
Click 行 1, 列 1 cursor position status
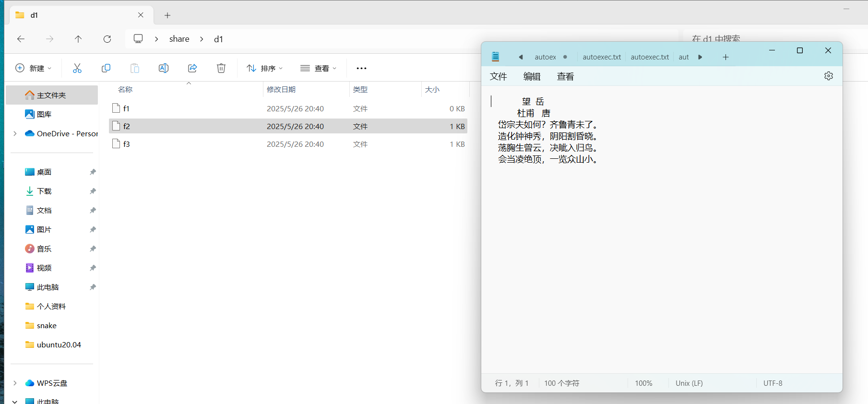coord(511,383)
